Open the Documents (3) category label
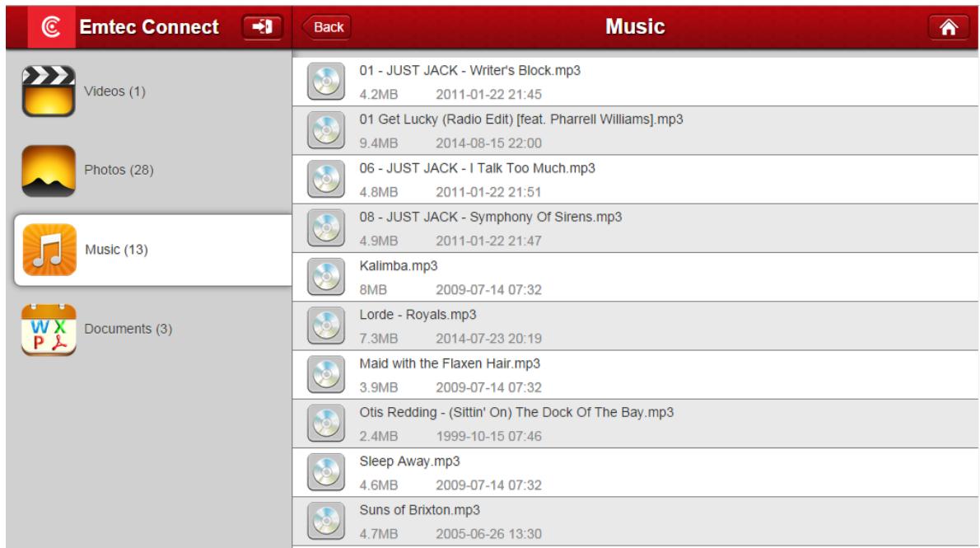 pyautogui.click(x=128, y=329)
